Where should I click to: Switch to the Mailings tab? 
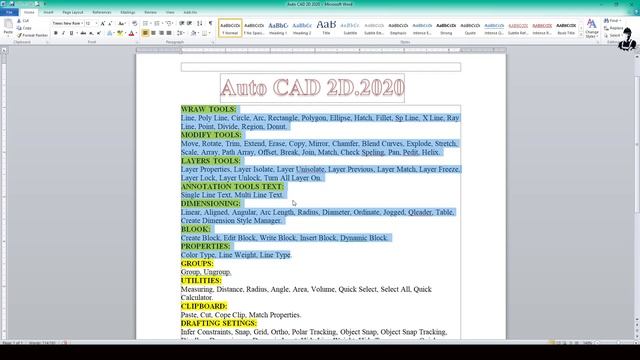coord(127,12)
